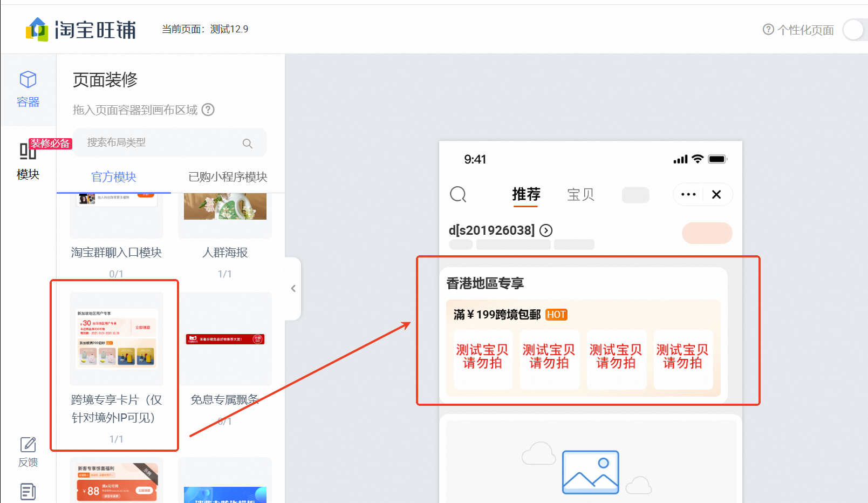Close the mini program preview with X

[716, 194]
